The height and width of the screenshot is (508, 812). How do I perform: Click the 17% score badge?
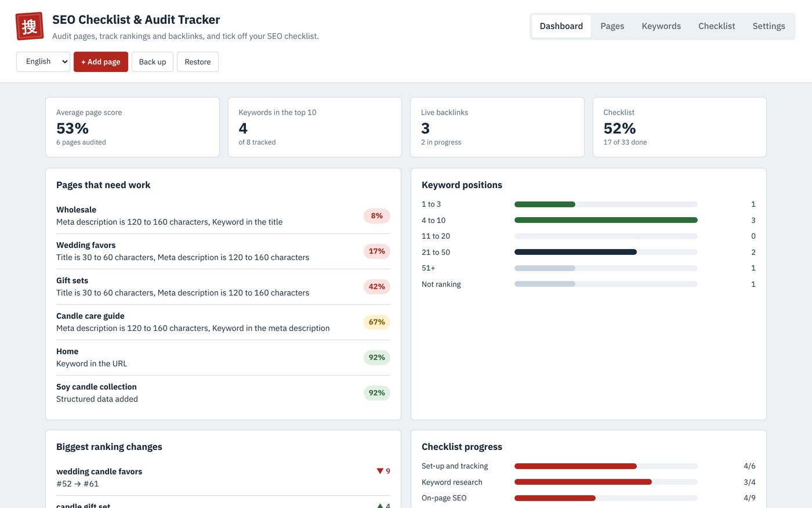point(377,251)
